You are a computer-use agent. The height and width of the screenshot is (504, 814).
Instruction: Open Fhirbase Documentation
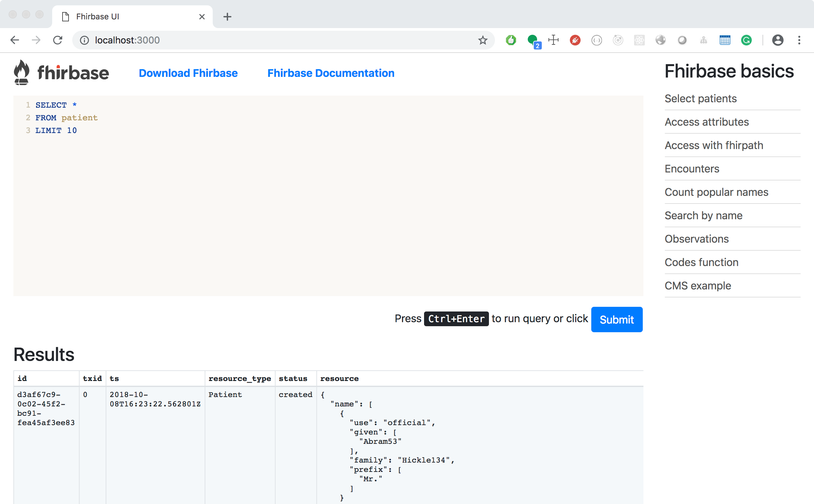pyautogui.click(x=330, y=73)
